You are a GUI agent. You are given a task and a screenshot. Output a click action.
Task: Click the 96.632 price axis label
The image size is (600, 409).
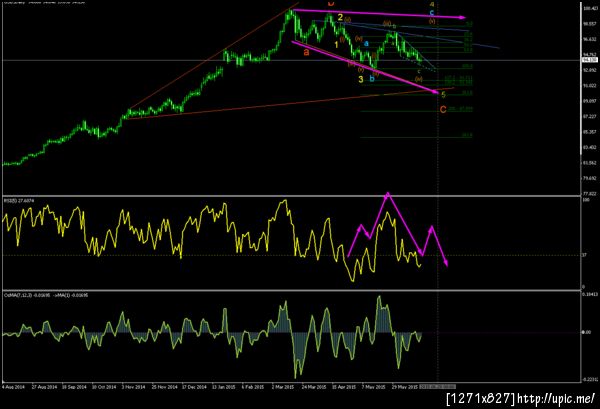point(590,39)
